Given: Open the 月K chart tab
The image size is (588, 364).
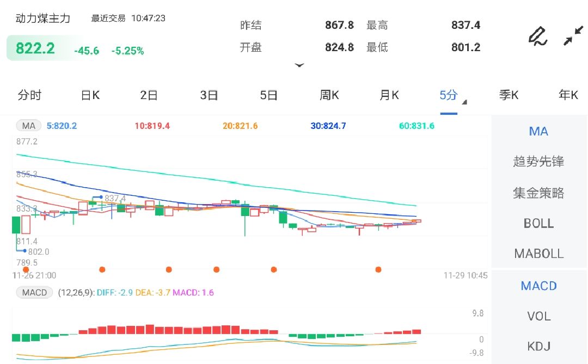Looking at the screenshot, I should [x=389, y=95].
